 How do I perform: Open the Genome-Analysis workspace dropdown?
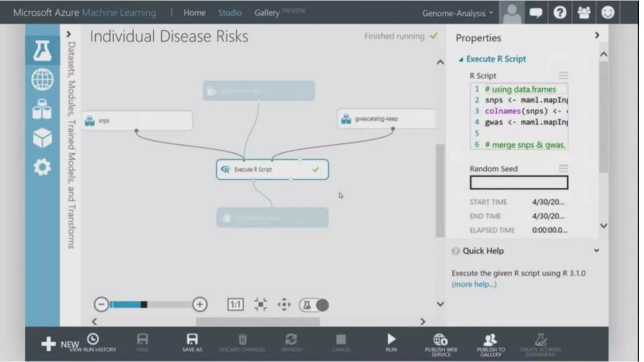pos(458,13)
